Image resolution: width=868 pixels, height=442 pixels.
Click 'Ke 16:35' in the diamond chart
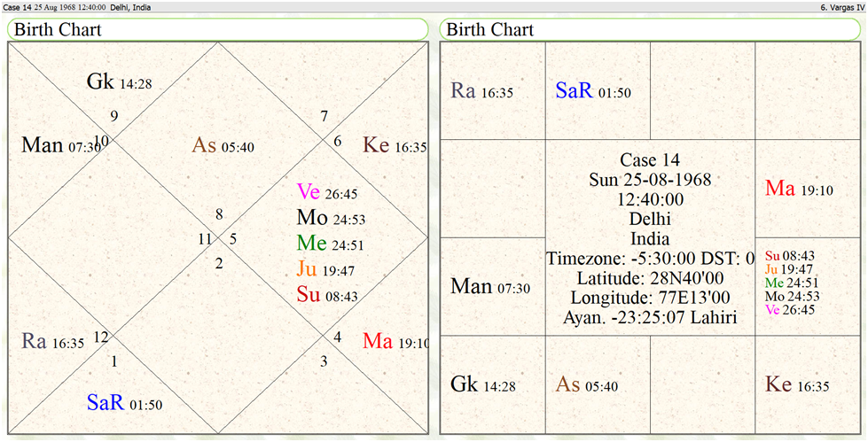[x=395, y=145]
